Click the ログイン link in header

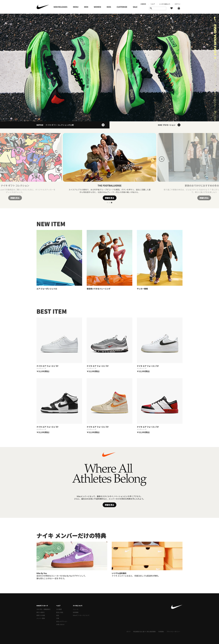pyautogui.click(x=177, y=4)
